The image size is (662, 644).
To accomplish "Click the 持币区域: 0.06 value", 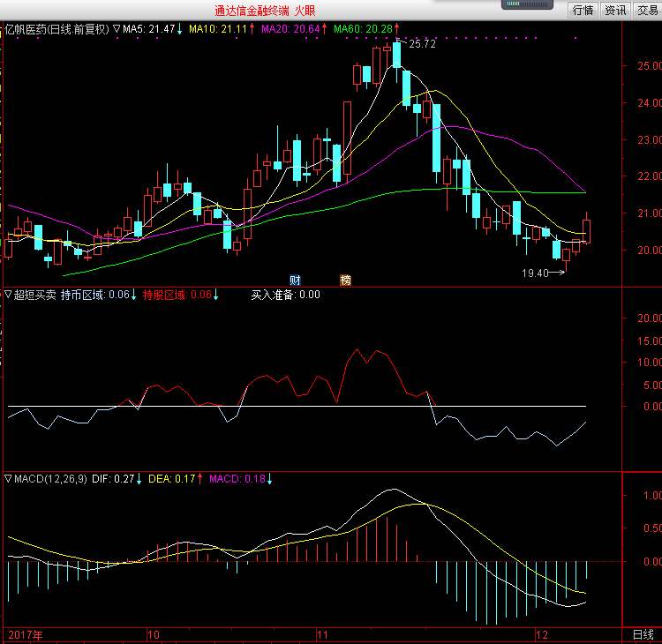I will pyautogui.click(x=95, y=295).
